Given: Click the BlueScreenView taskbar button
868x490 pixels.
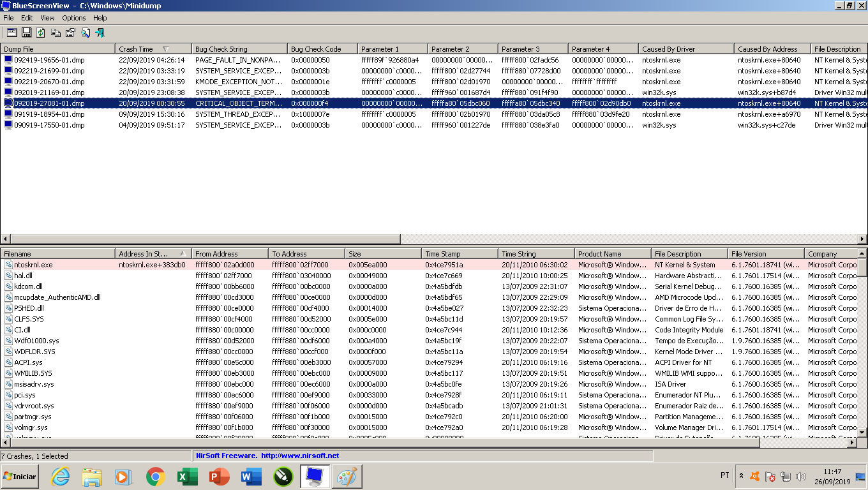Looking at the screenshot, I should tap(315, 477).
